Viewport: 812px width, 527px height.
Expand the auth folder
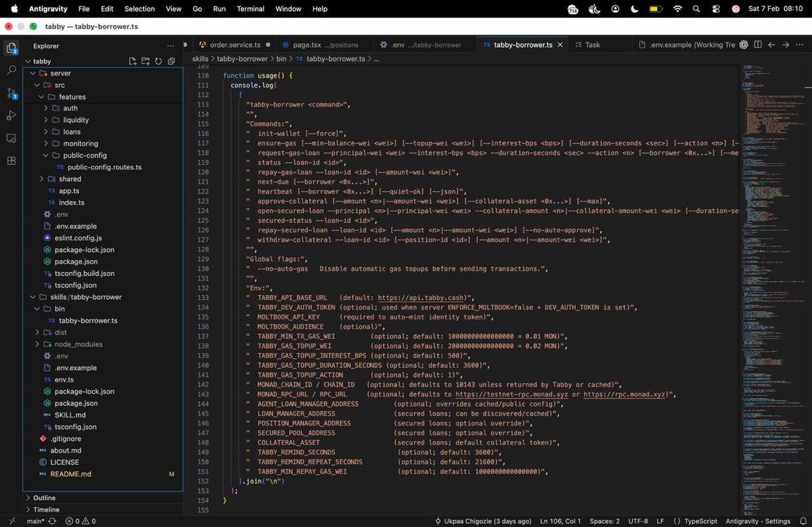70,108
